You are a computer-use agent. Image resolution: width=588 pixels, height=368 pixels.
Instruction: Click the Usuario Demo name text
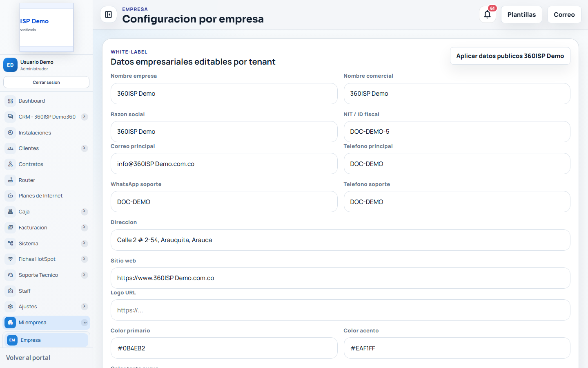37,62
